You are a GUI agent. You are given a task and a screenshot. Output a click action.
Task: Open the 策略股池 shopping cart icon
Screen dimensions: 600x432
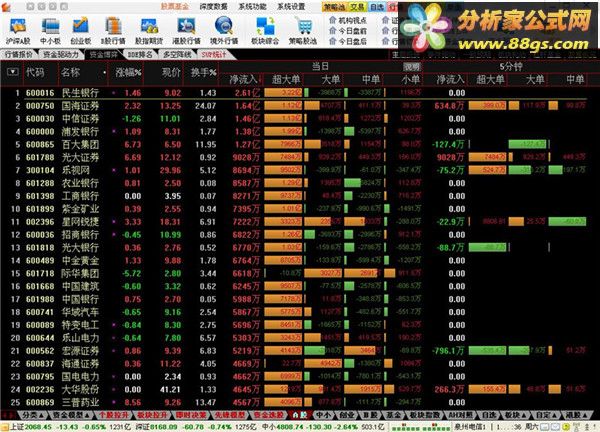tap(303, 31)
